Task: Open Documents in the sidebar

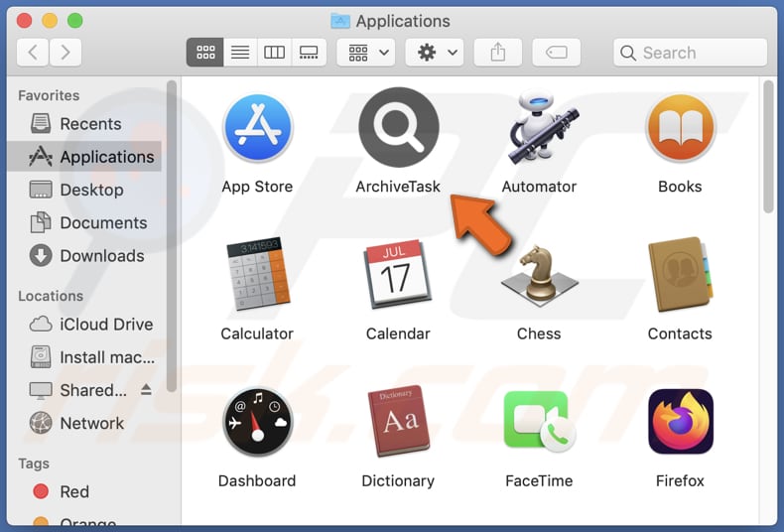Action: (85, 222)
